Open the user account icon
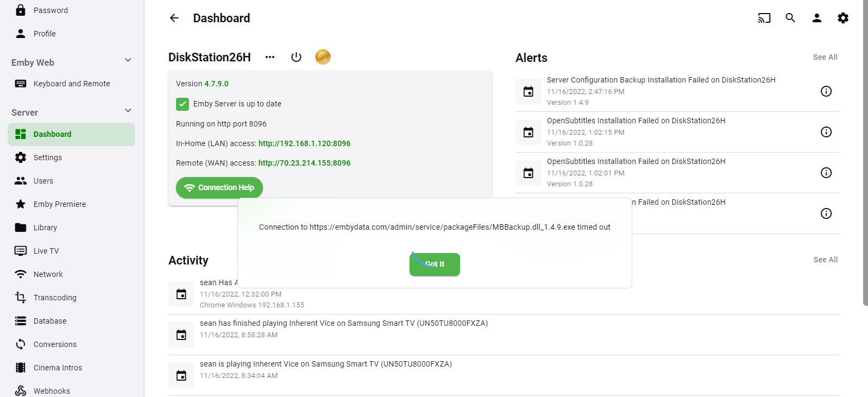The height and width of the screenshot is (397, 868). click(x=816, y=18)
